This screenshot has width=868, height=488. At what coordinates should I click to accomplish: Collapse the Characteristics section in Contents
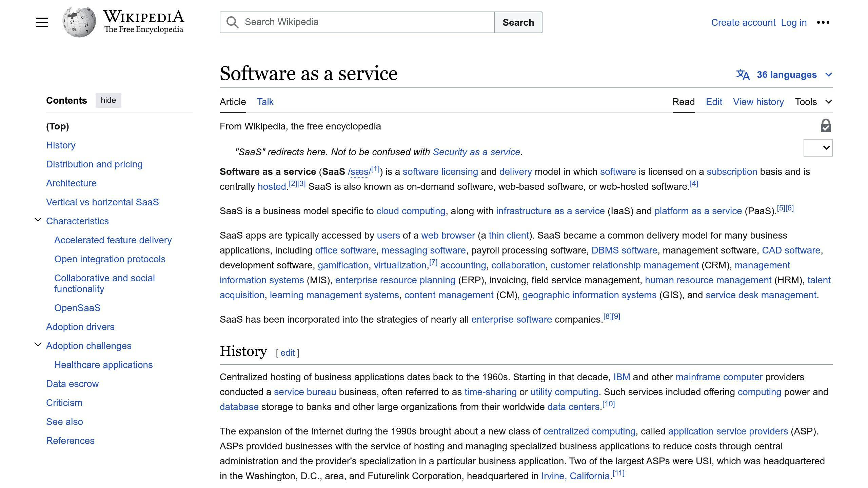[x=37, y=220]
